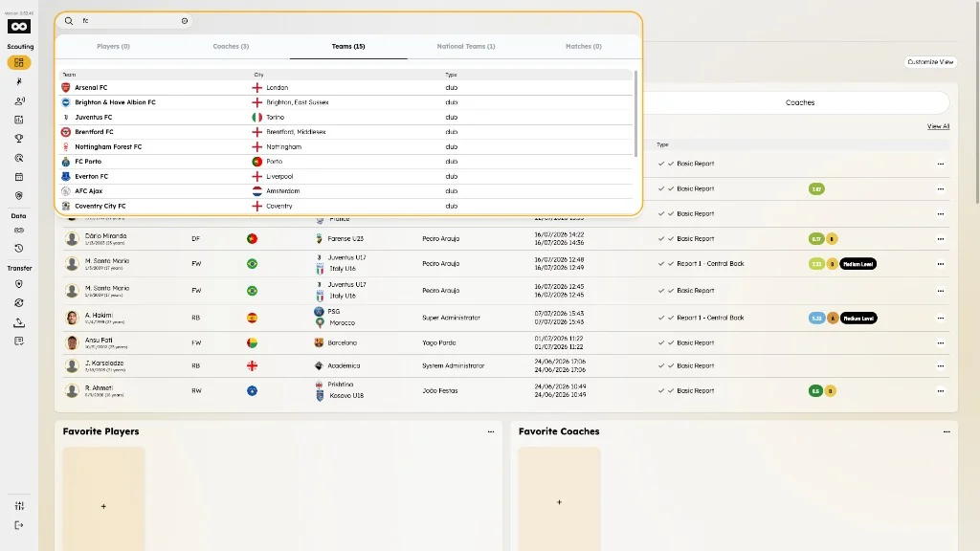Open the trophy competitions icon

pos(19,139)
